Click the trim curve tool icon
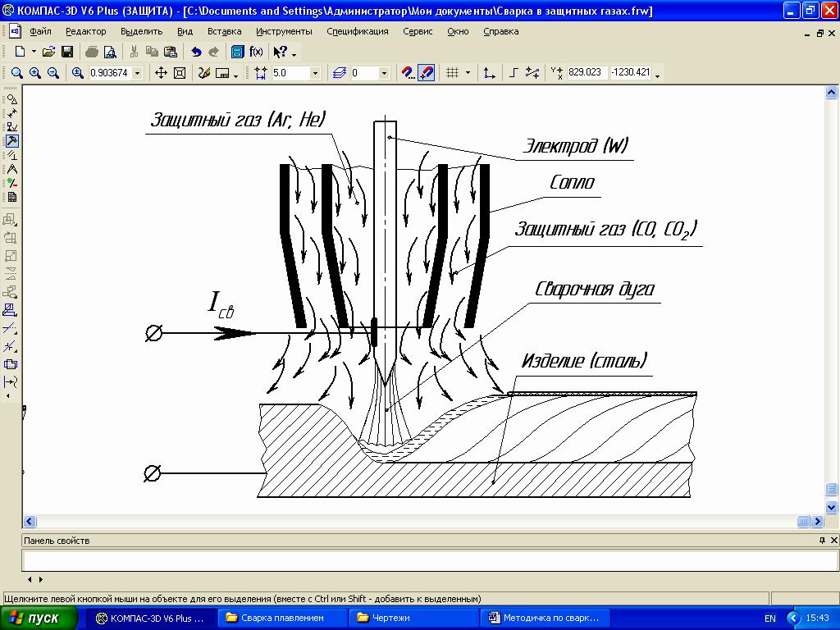 (10, 328)
